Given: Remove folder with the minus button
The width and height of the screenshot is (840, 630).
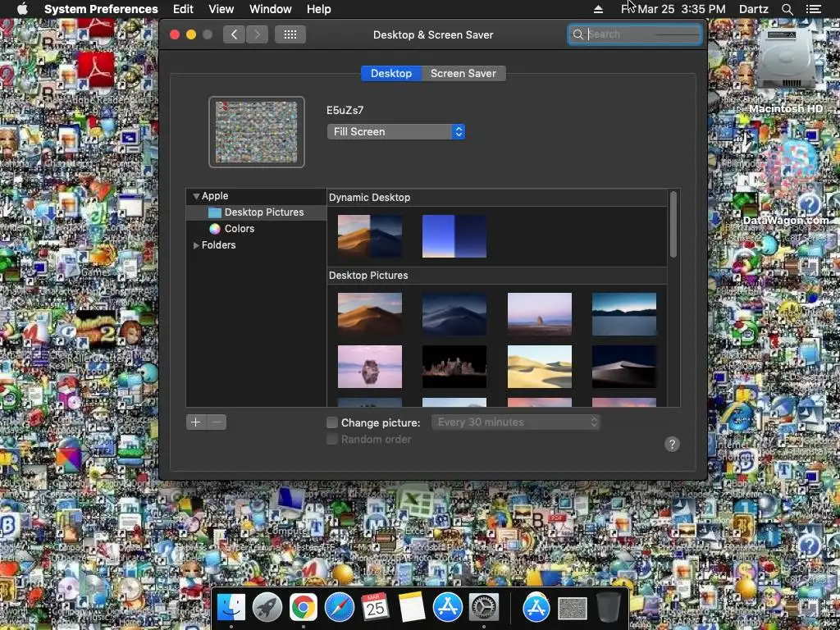Looking at the screenshot, I should pyautogui.click(x=217, y=422).
